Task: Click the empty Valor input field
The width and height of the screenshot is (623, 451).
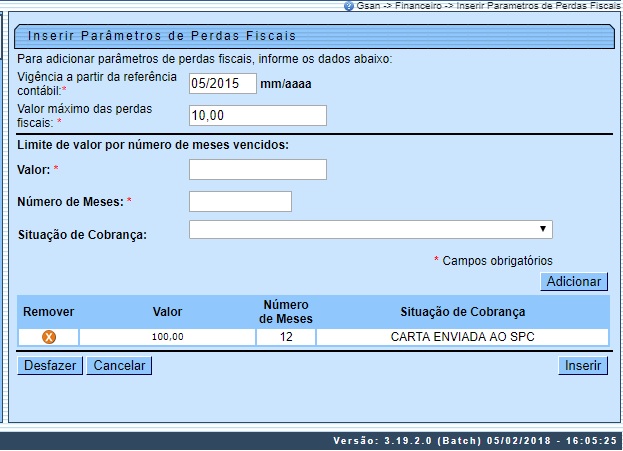Action: [x=258, y=170]
